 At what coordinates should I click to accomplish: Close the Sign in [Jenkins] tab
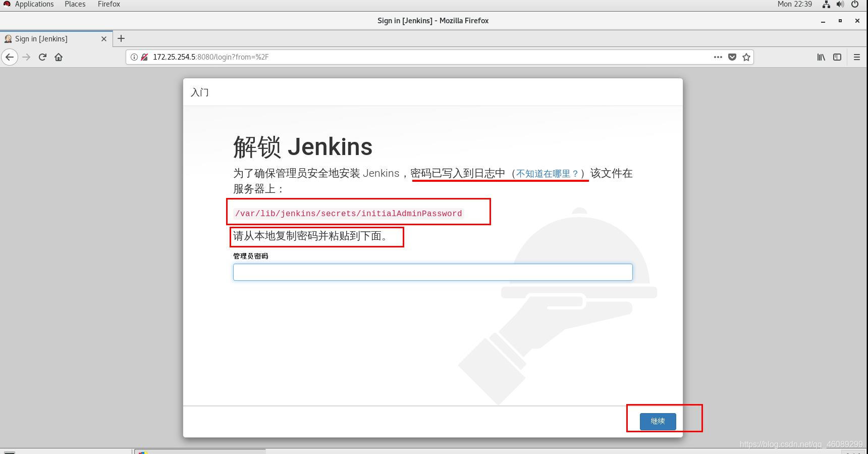pyautogui.click(x=104, y=39)
